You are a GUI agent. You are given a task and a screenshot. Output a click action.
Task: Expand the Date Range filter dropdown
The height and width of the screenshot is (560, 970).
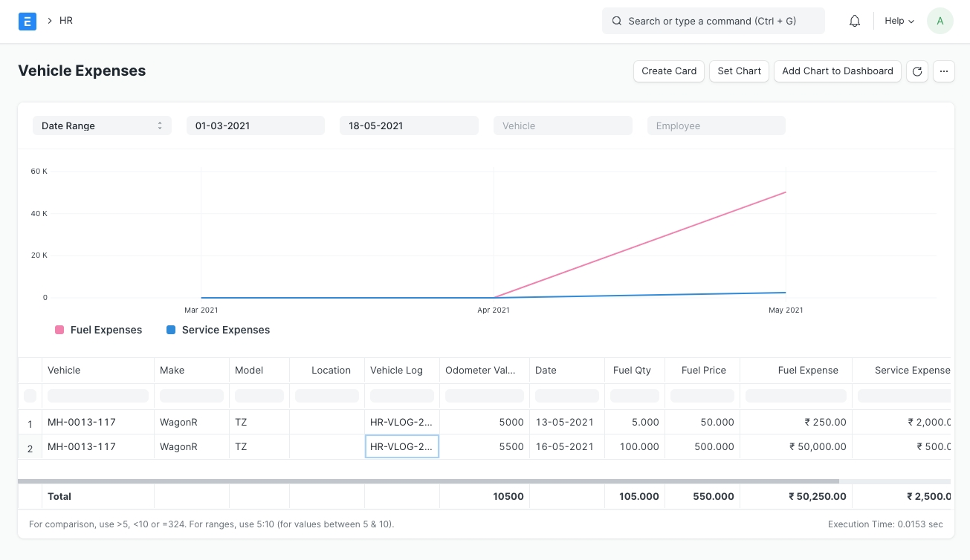click(102, 126)
